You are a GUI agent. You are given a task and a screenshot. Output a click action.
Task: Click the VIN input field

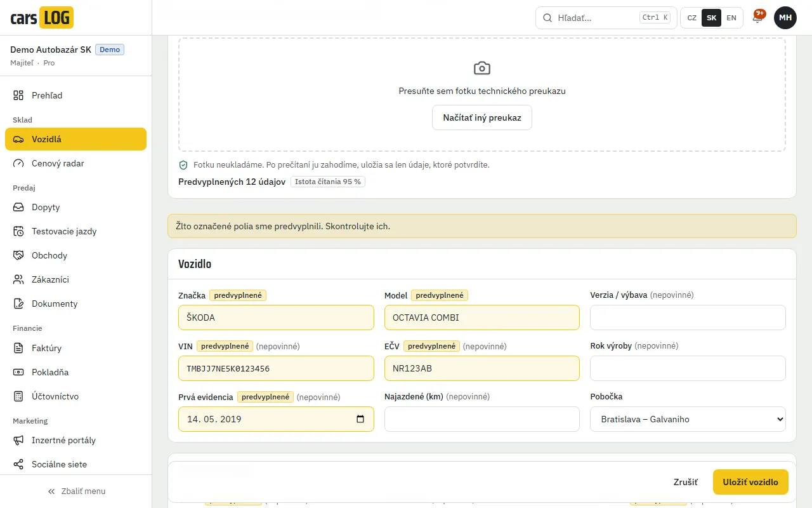click(x=276, y=368)
